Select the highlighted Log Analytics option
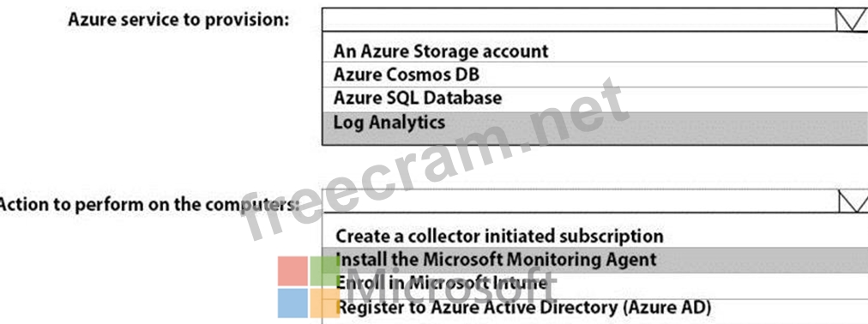The height and width of the screenshot is (324, 868). click(594, 123)
